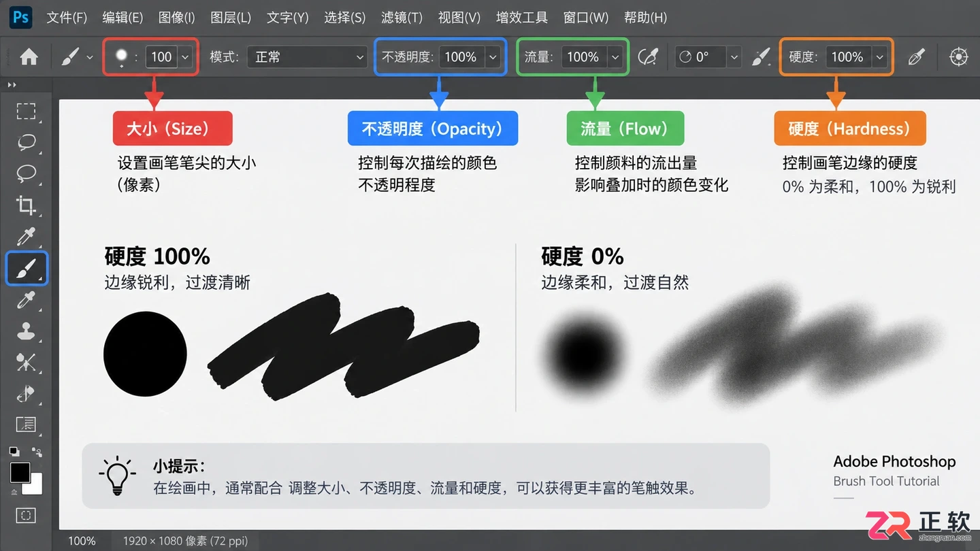Screen dimensions: 980x551
Task: Open the 图层(L) menu
Action: (x=231, y=18)
